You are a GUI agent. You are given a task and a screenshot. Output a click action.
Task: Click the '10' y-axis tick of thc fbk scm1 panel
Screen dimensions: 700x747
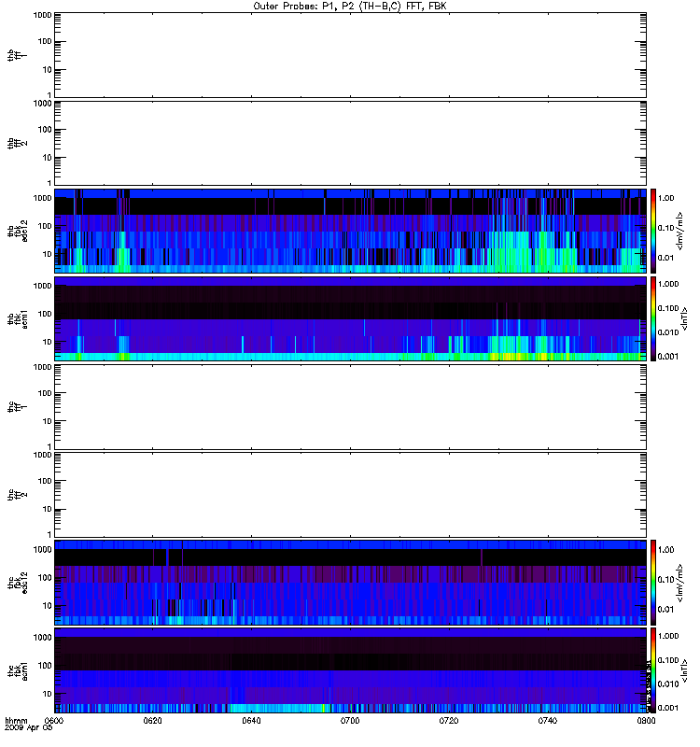[48, 693]
